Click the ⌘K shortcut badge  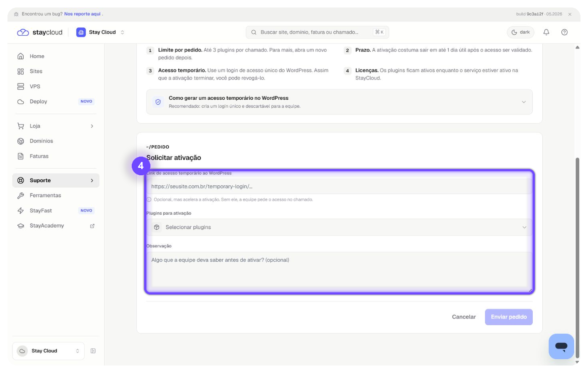click(x=379, y=32)
